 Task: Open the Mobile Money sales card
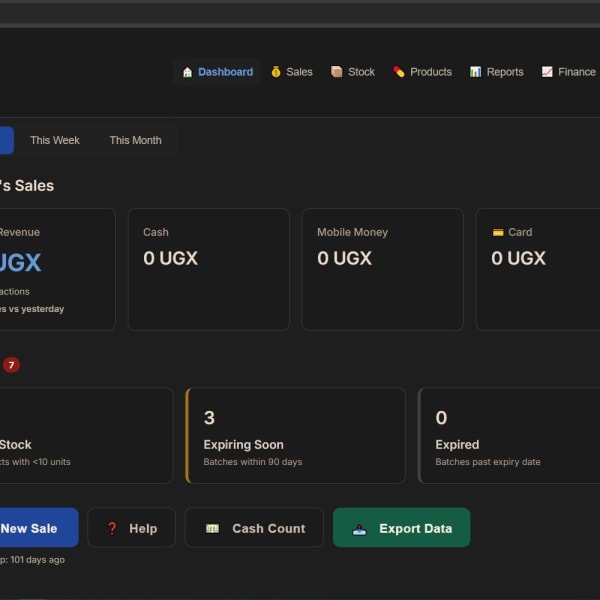383,269
